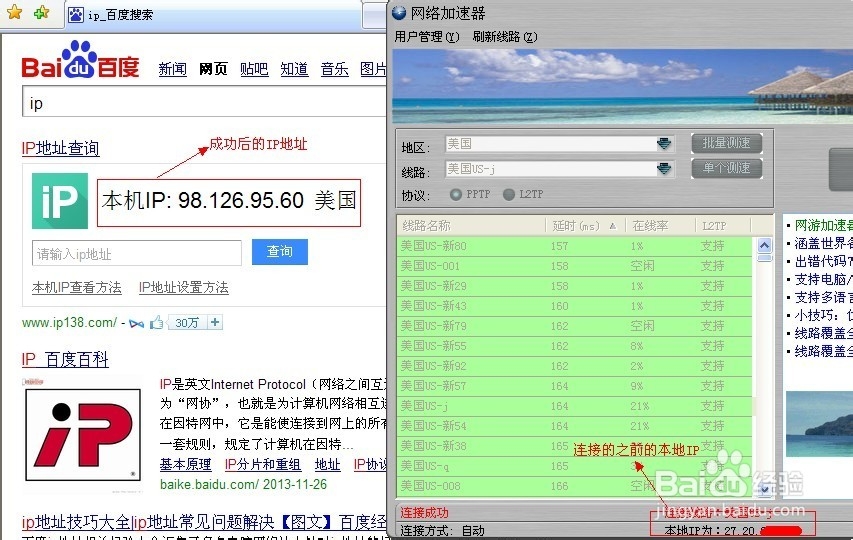Screen dimensions: 853x540
Task: Open Baidu 贴吧 tab
Action: 254,69
